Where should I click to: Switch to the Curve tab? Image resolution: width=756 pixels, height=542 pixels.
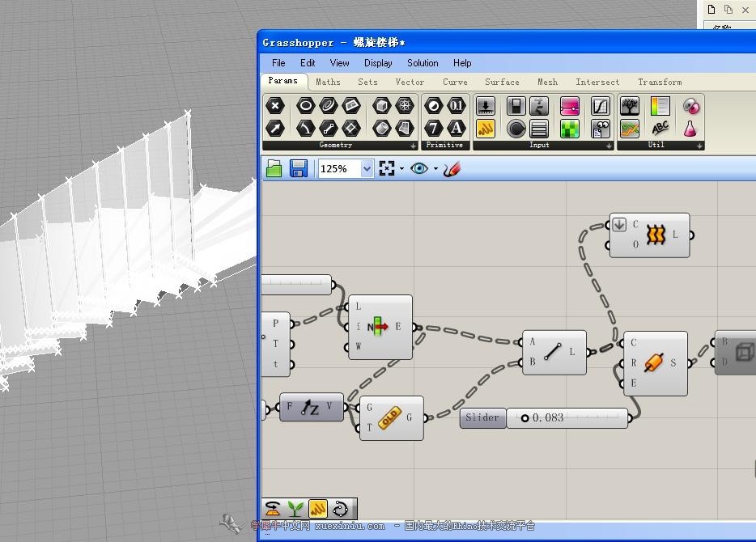click(x=455, y=82)
